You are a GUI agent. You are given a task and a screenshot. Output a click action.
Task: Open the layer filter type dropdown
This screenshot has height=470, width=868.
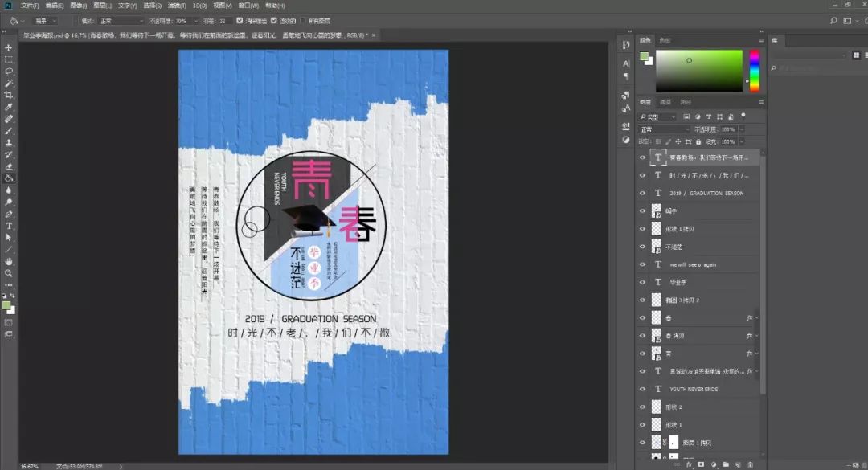[x=657, y=116]
